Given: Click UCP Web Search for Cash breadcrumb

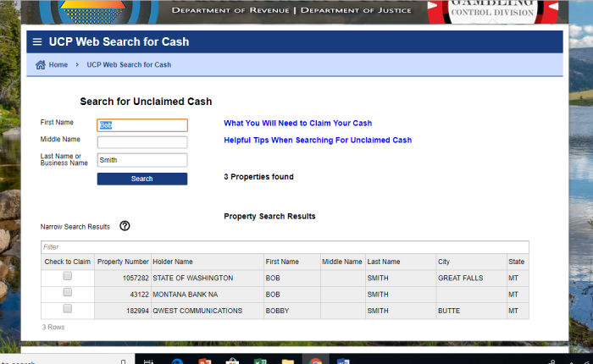Looking at the screenshot, I should [x=129, y=64].
